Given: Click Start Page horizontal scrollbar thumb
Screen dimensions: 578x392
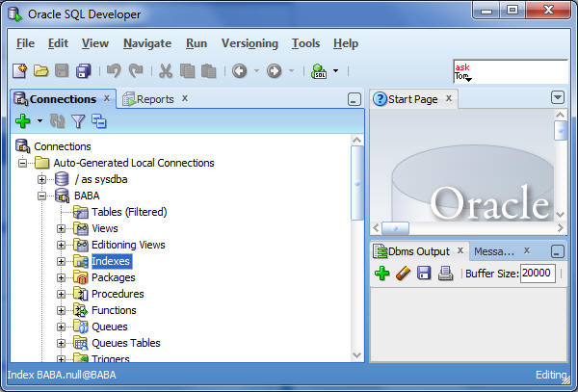Looking at the screenshot, I should pos(395,228).
